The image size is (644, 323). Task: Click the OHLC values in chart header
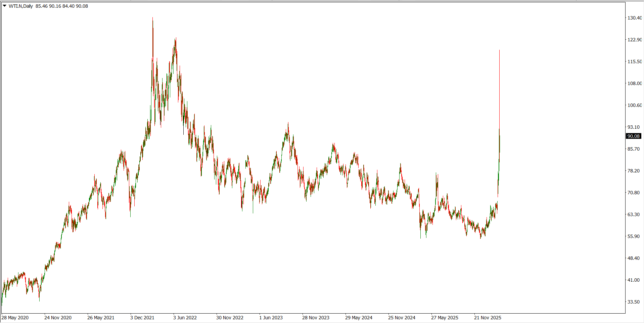coord(62,6)
